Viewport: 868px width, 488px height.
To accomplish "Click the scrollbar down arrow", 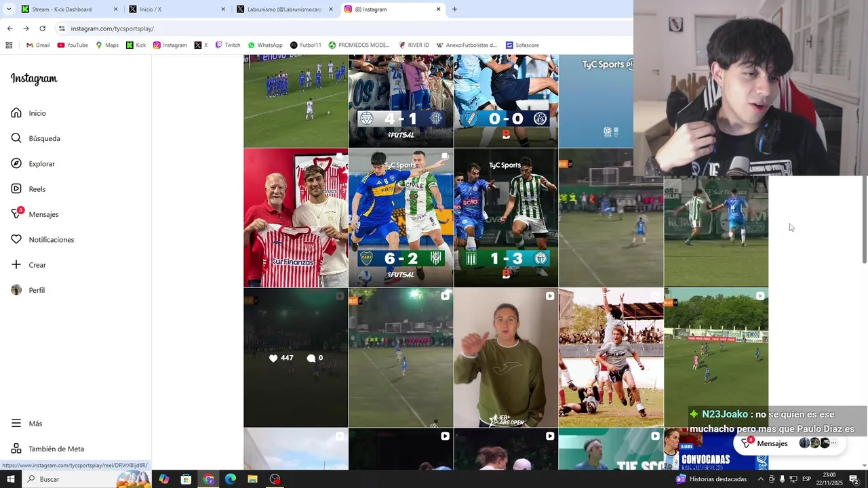I will [x=864, y=466].
